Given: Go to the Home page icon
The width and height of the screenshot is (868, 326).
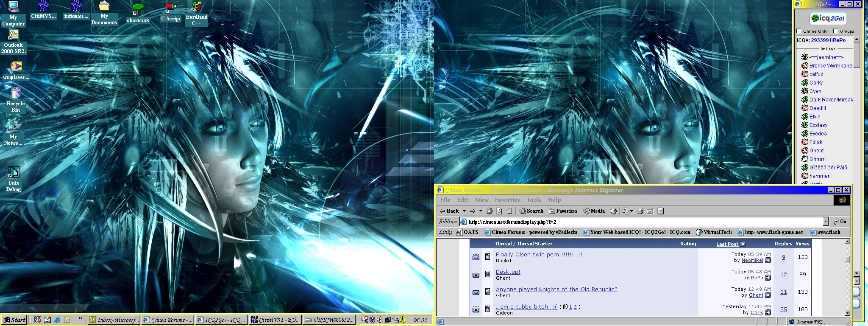Looking at the screenshot, I should [x=509, y=211].
